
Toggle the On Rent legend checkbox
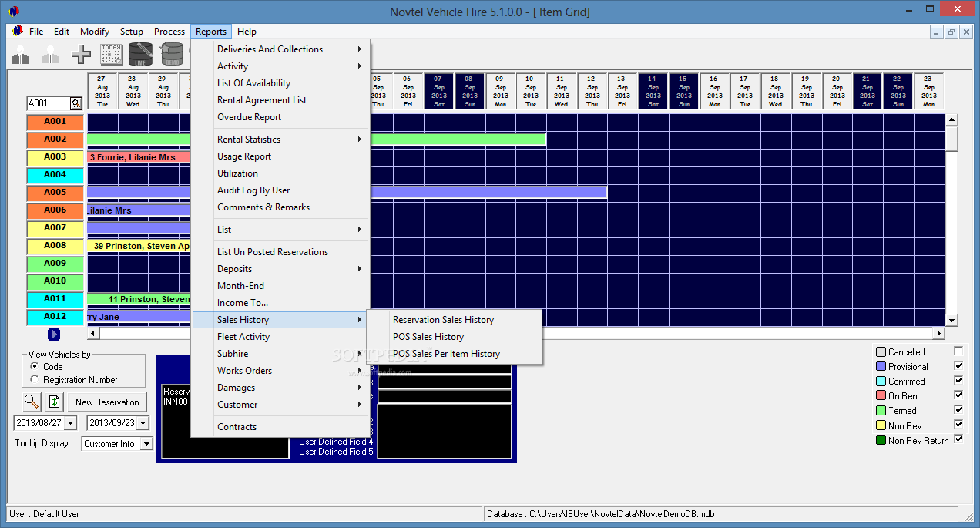coord(958,395)
